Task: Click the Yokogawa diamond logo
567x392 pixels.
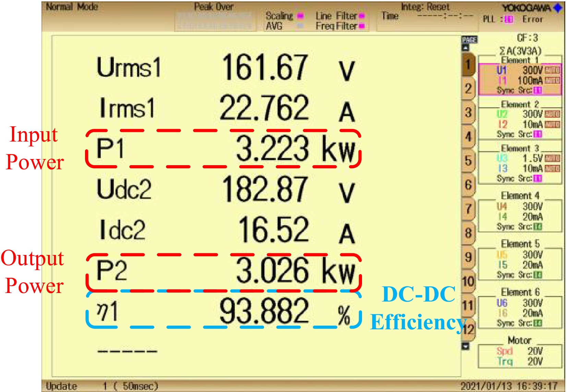Action: (558, 8)
